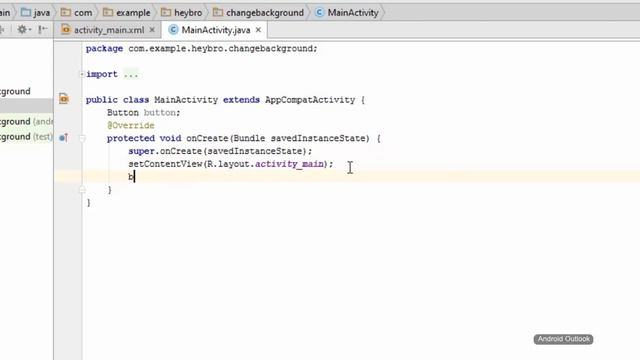Click the class icon beside MainActivity breadcrumb
Viewport: 640px width, 360px height.
pos(319,13)
